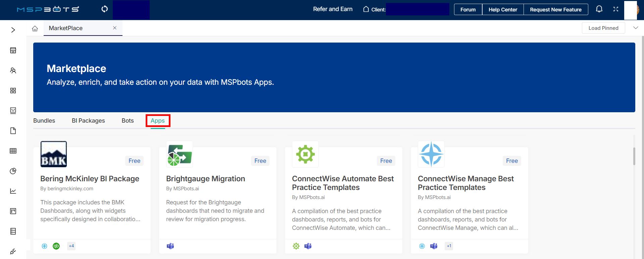Close the MarketPlace tab
This screenshot has height=259, width=644.
[x=115, y=28]
